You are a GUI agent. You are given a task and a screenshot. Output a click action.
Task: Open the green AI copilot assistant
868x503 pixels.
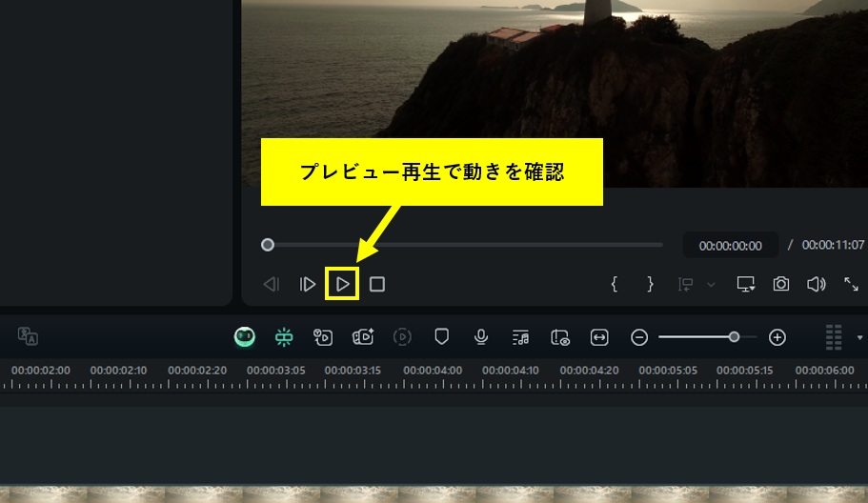pos(245,336)
